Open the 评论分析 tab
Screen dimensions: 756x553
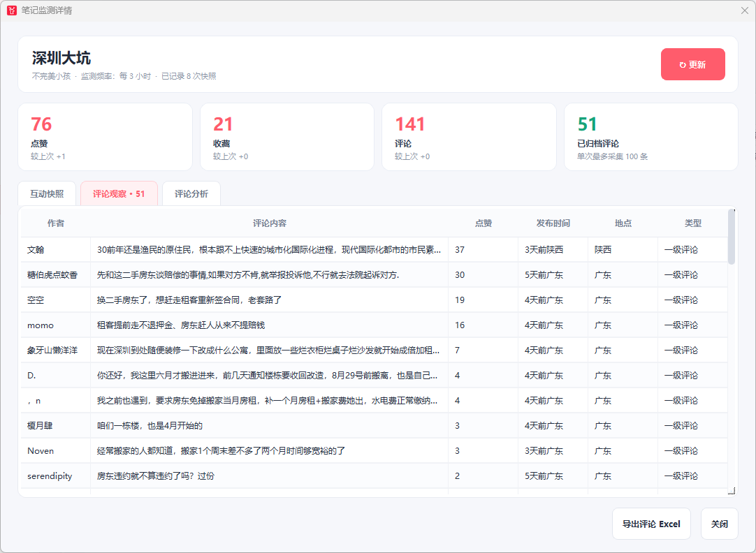(191, 193)
